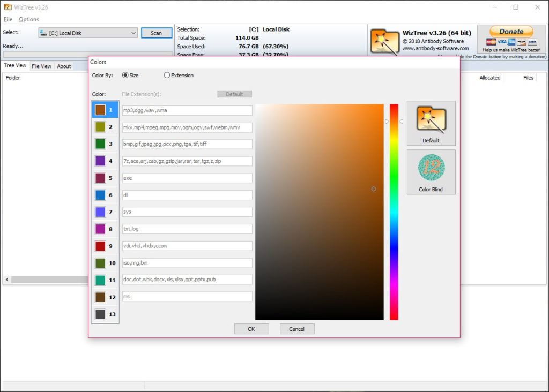Open the File menu
Viewport: 549px width, 392px height.
tap(8, 19)
